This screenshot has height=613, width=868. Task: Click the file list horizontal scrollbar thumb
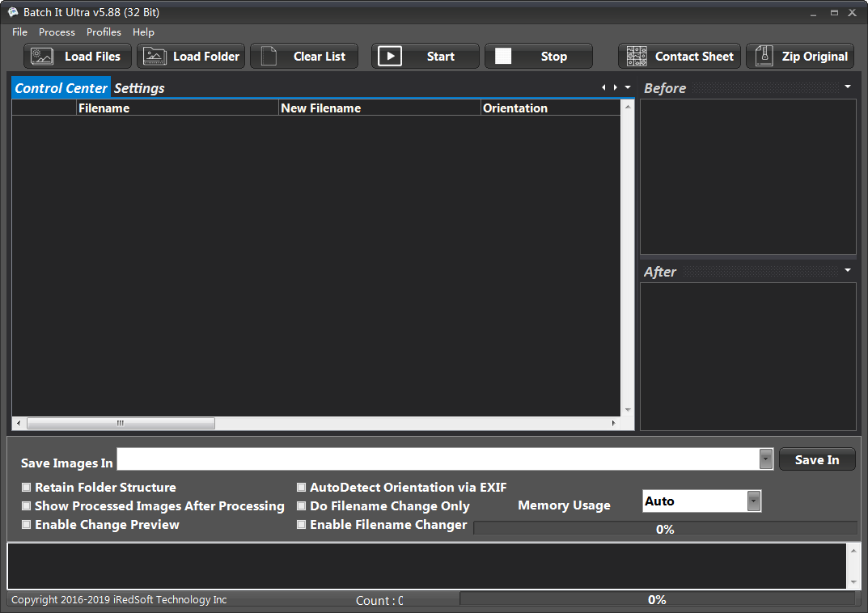[x=121, y=423]
